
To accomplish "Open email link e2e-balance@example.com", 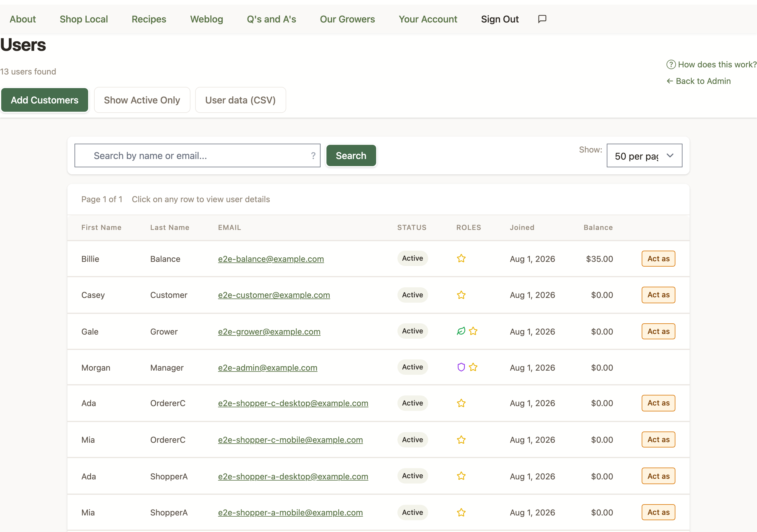I will point(271,259).
